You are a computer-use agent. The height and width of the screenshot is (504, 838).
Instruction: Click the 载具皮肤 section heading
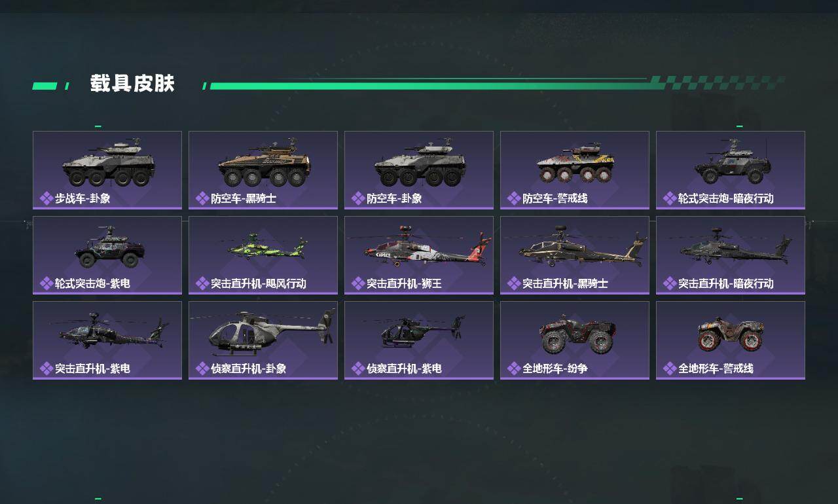click(132, 84)
